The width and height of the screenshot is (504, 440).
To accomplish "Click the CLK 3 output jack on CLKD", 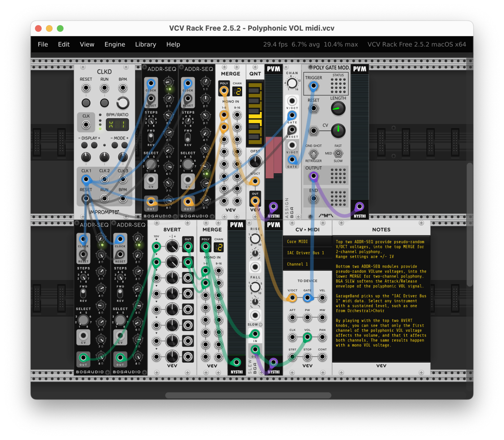I will point(123,179).
